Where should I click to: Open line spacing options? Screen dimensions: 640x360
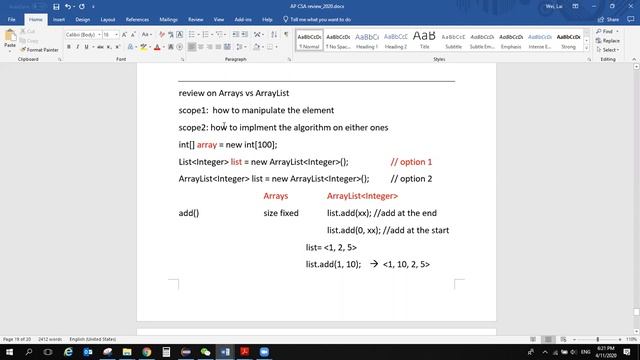241,47
